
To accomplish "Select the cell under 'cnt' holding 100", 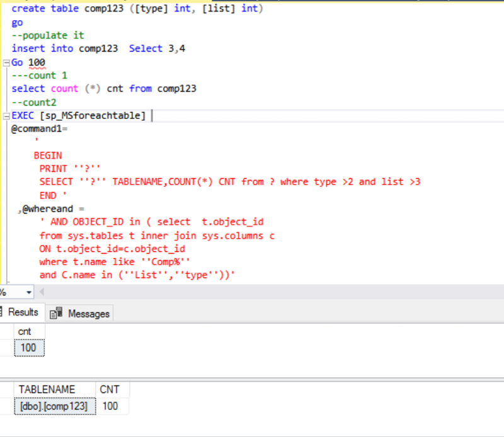I will pyautogui.click(x=29, y=348).
